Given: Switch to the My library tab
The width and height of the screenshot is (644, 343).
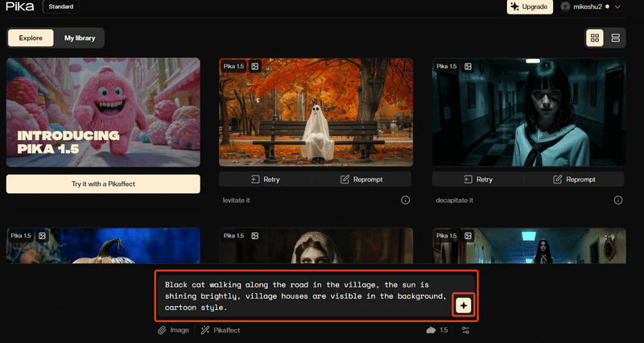Looking at the screenshot, I should click(80, 38).
